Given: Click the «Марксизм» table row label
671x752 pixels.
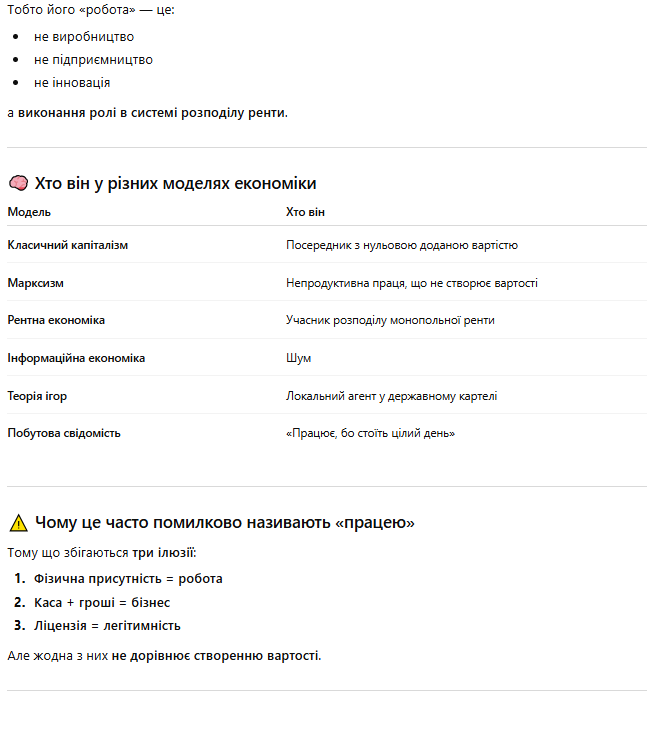Looking at the screenshot, I should (x=35, y=283).
